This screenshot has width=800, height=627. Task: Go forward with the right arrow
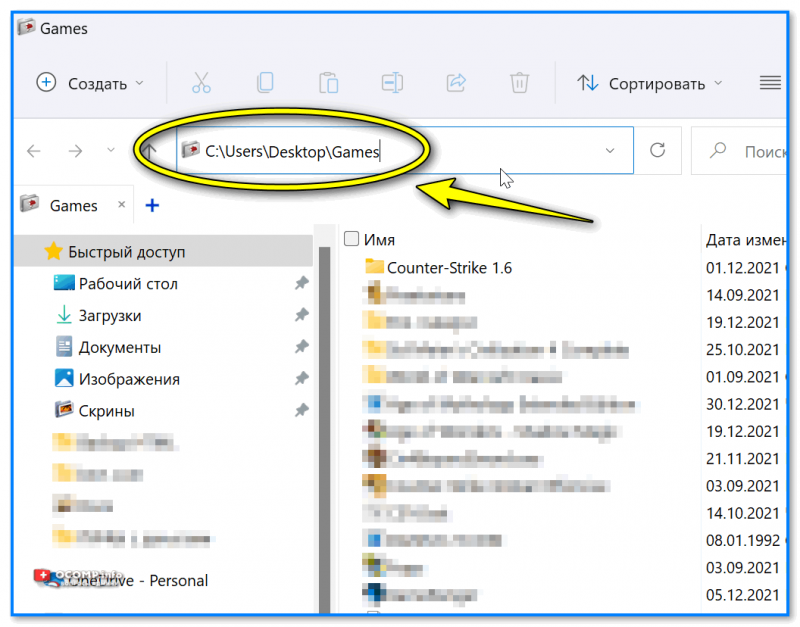point(76,151)
